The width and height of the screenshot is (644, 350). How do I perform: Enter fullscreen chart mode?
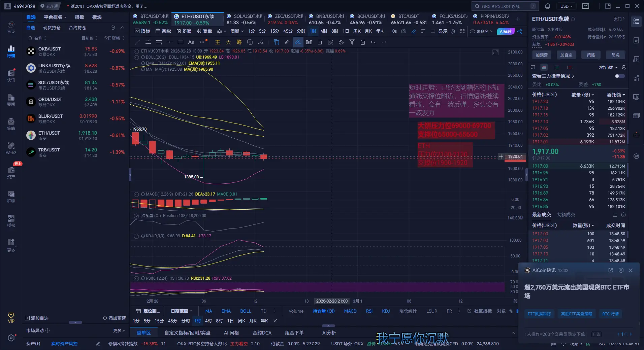(462, 31)
